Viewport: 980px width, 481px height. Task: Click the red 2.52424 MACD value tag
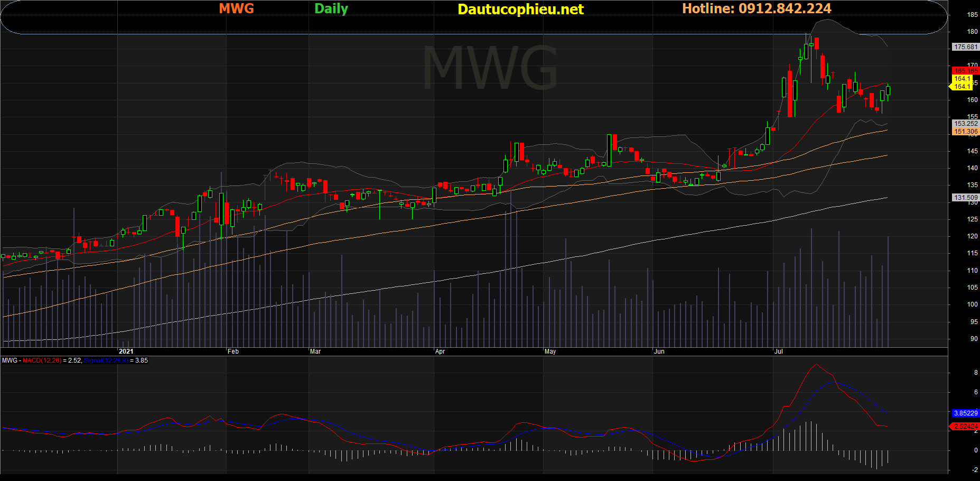coord(965,426)
